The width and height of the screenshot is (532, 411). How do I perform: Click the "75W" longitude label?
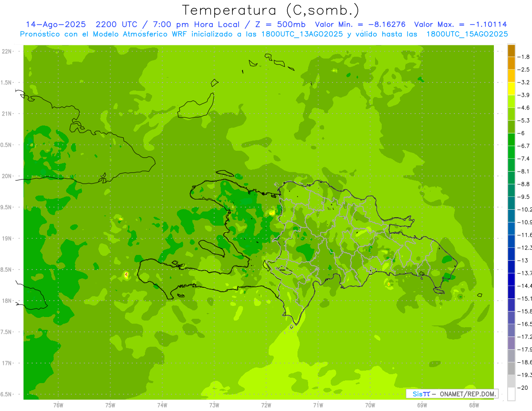tap(110, 405)
